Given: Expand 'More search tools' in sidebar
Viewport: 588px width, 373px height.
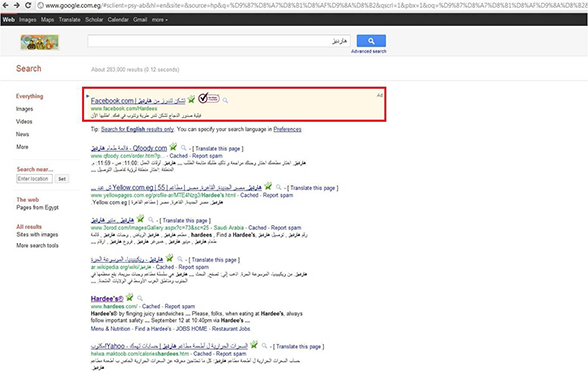Looking at the screenshot, I should [37, 245].
